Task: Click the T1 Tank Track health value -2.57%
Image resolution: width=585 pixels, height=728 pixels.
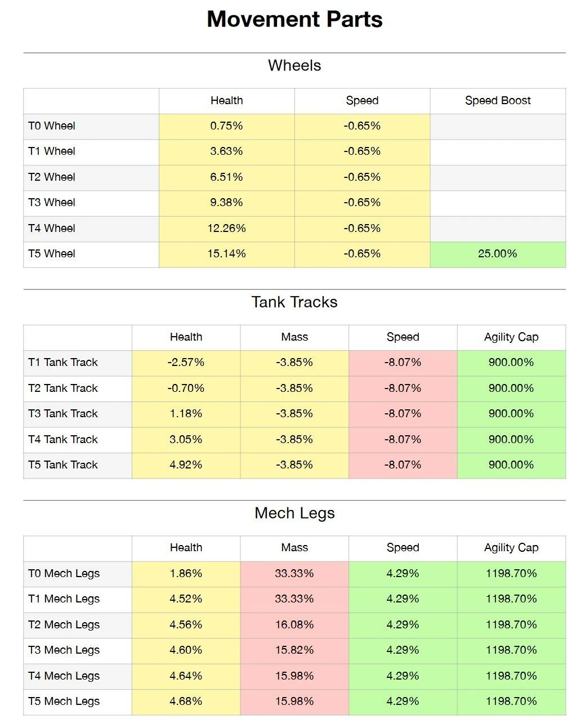Action: (186, 363)
